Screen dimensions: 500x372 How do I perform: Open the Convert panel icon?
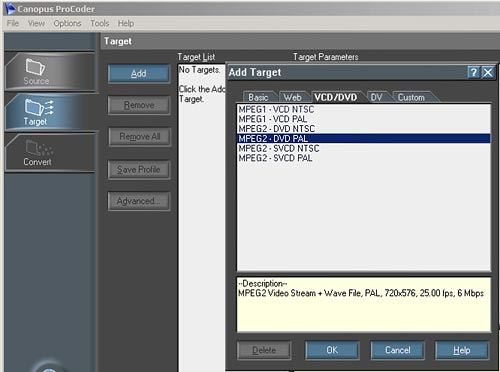click(39, 147)
